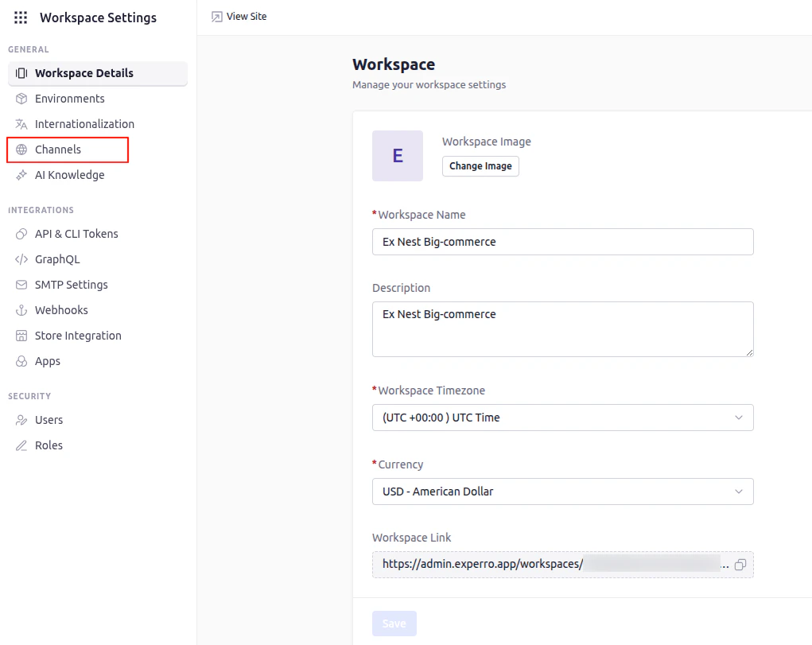Open API & CLI Tokens settings
The width and height of the screenshot is (812, 645).
76,234
